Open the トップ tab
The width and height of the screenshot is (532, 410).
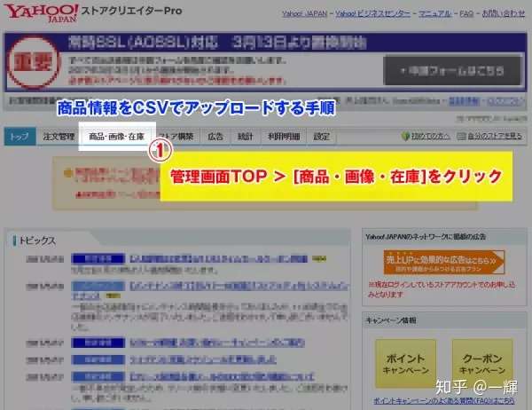(20, 137)
